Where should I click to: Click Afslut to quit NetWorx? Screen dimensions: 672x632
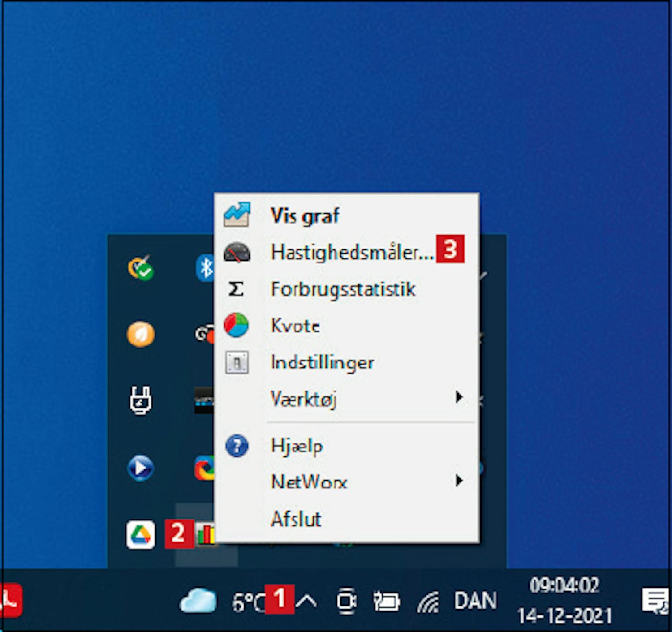point(346,519)
